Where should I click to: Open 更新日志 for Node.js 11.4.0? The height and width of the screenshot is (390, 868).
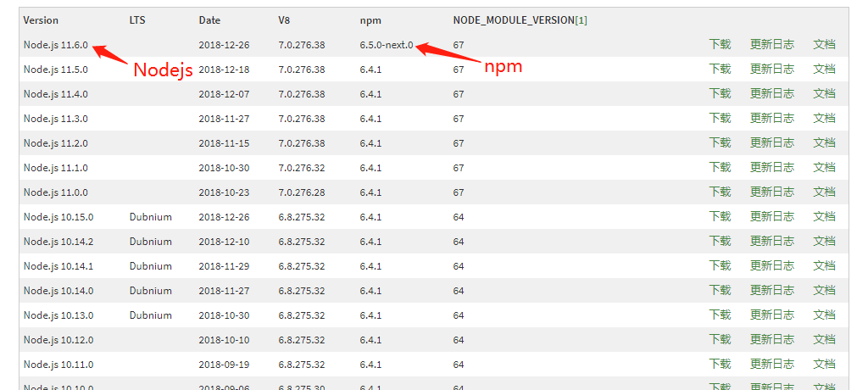[771, 93]
